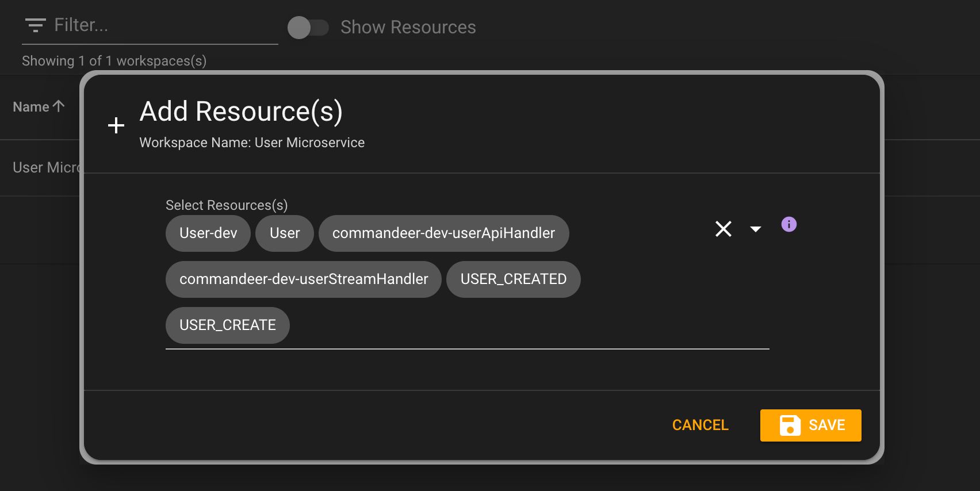Viewport: 980px width, 491px height.
Task: Click the filter lines icon
Action: coord(36,25)
